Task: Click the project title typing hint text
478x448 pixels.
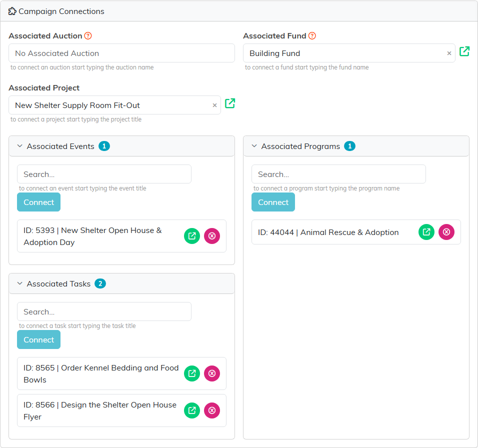Action: (76, 119)
